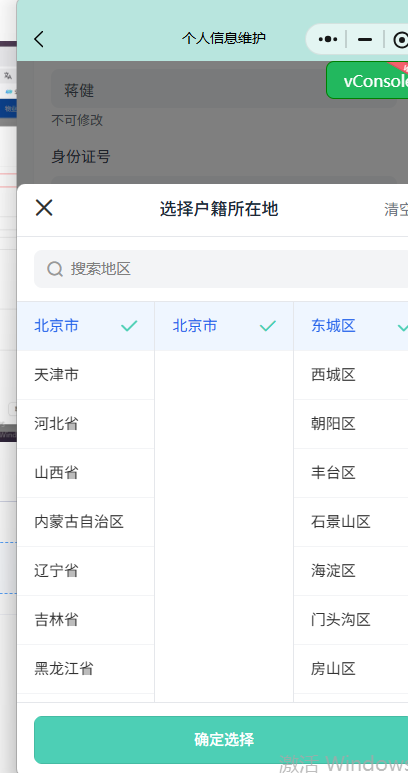Choose 天津市 from province list

click(x=86, y=375)
